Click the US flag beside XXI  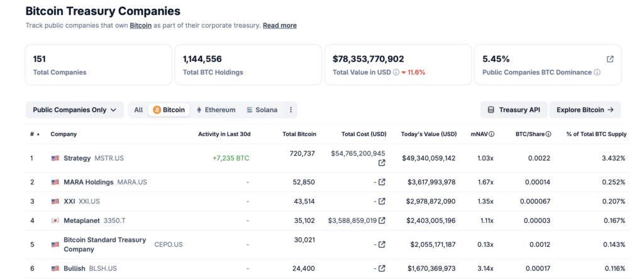pos(55,202)
